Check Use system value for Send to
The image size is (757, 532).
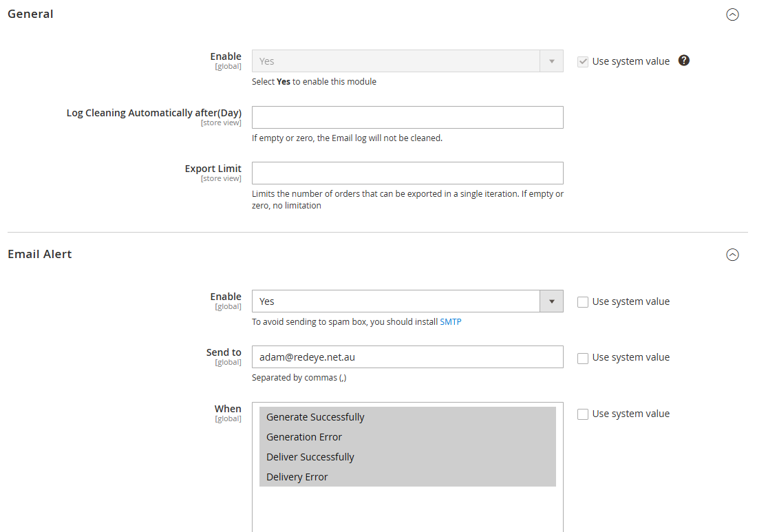(583, 358)
